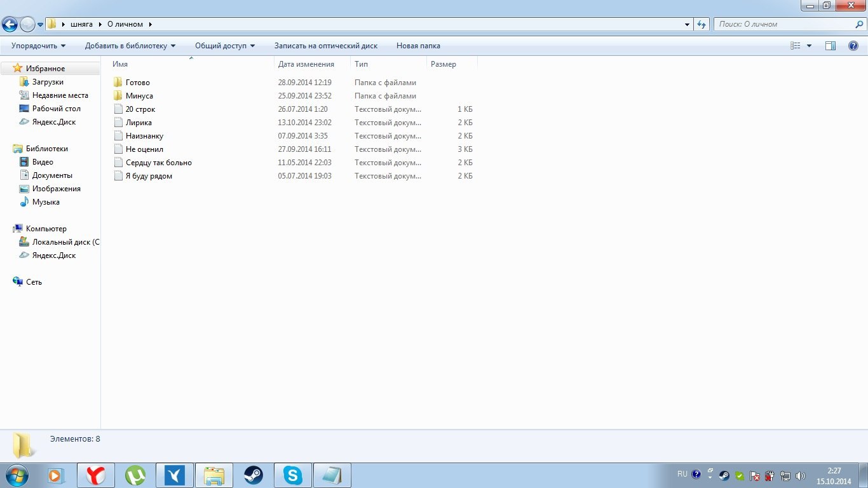
Task: Click the Back navigation arrow
Action: click(x=10, y=25)
